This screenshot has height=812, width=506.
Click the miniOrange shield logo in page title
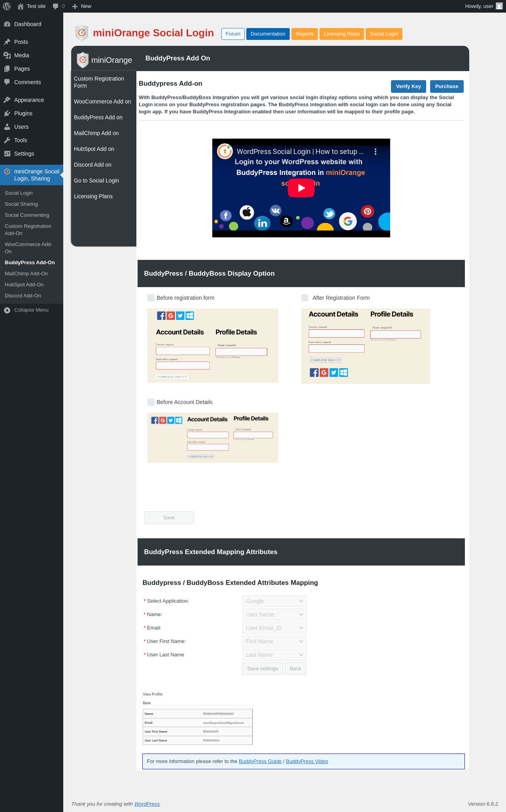(x=82, y=33)
